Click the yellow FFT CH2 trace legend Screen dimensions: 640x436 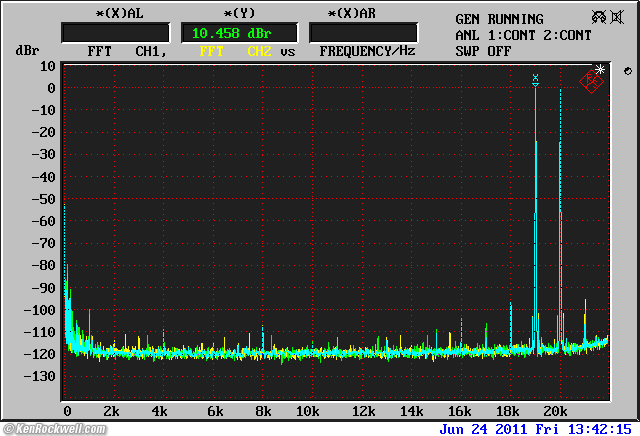(236, 51)
